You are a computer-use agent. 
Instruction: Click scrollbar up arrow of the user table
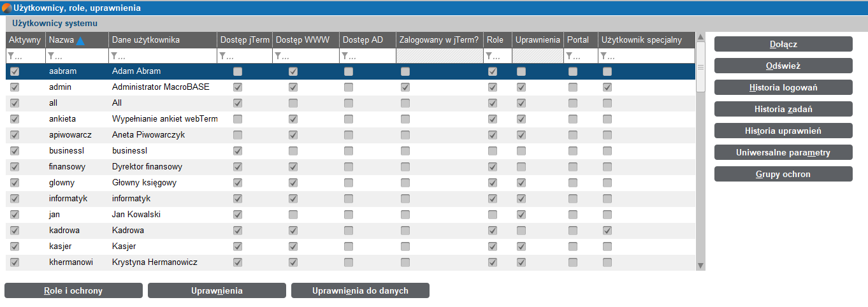point(700,37)
